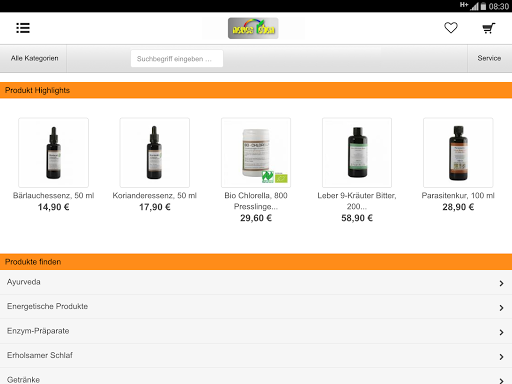Focus the Suchbegriff eingeben search field
Image resolution: width=512 pixels, height=384 pixels.
(x=177, y=59)
